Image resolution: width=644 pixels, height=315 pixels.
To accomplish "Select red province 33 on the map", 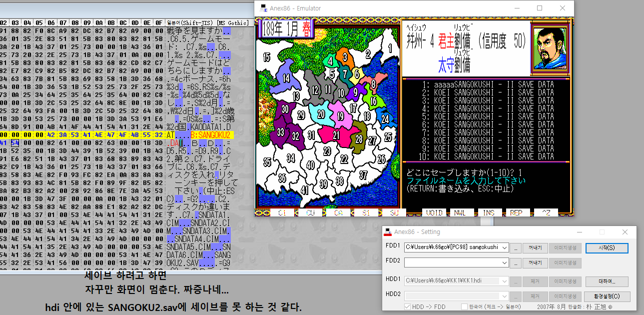I will point(281,132).
